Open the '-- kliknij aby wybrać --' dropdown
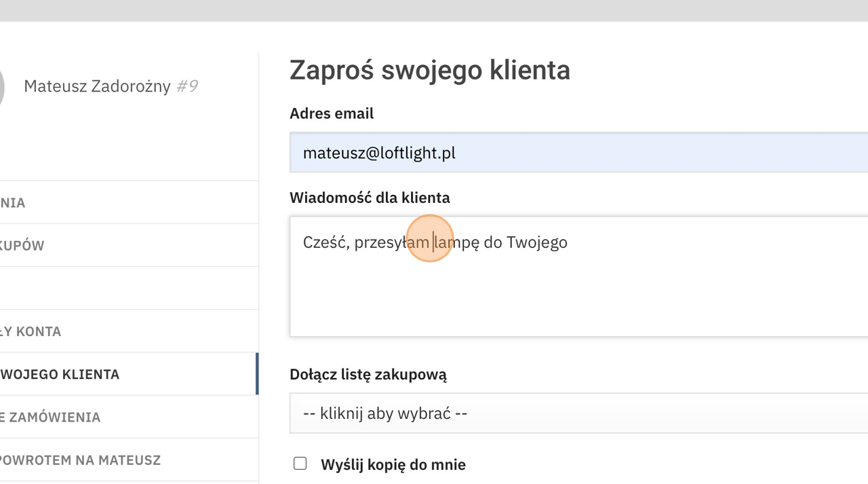Image resolution: width=868 pixels, height=484 pixels. (578, 413)
